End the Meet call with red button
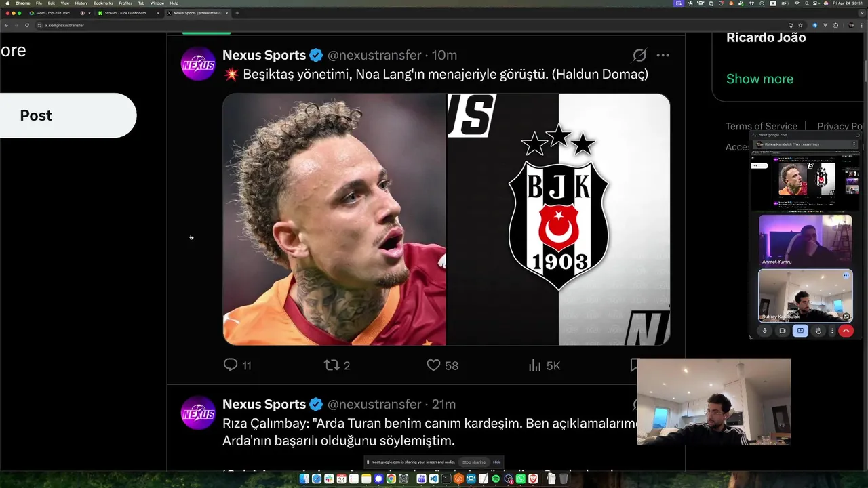The height and width of the screenshot is (488, 868). 846,331
